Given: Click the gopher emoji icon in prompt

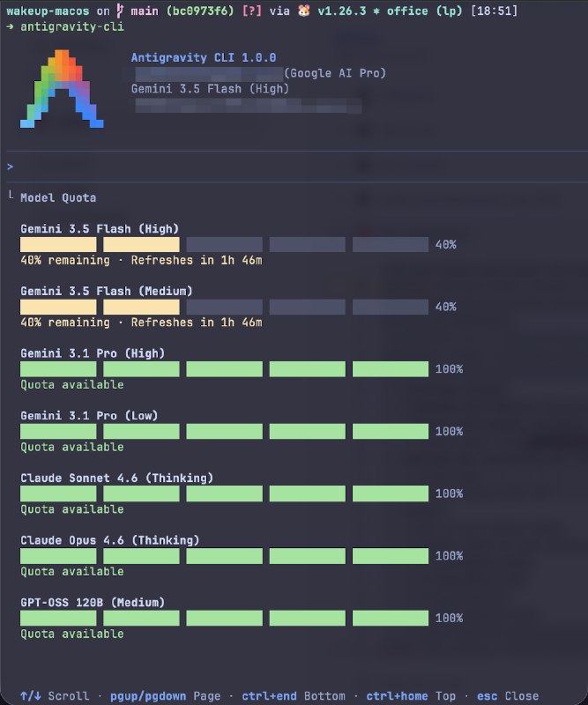Looking at the screenshot, I should [303, 11].
